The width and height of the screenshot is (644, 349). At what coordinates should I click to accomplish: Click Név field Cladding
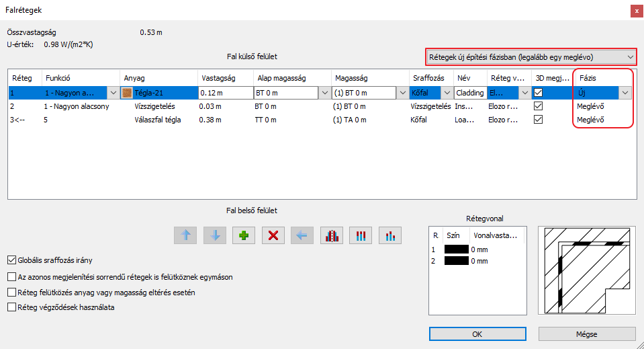pos(470,93)
